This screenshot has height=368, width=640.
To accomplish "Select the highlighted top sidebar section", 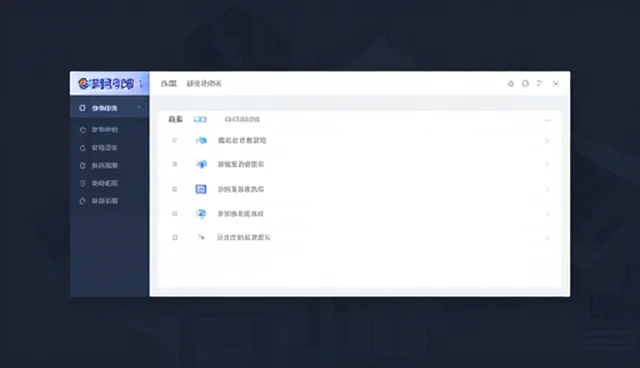I will pos(109,108).
